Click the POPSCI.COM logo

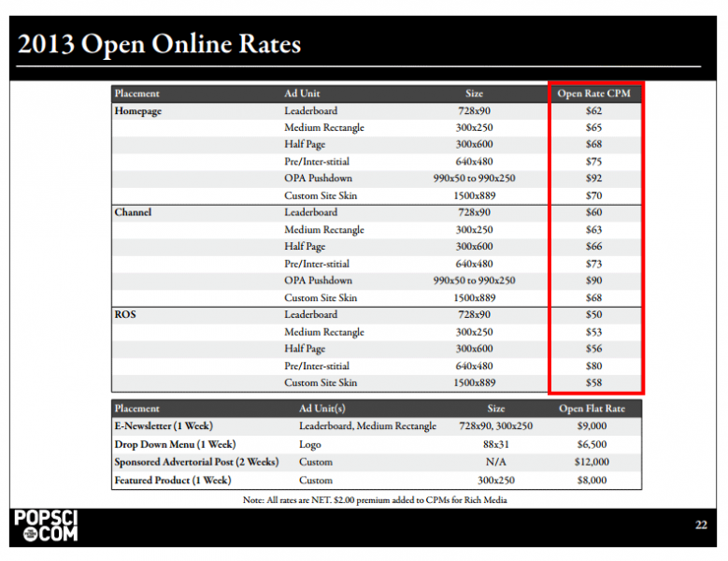click(46, 525)
